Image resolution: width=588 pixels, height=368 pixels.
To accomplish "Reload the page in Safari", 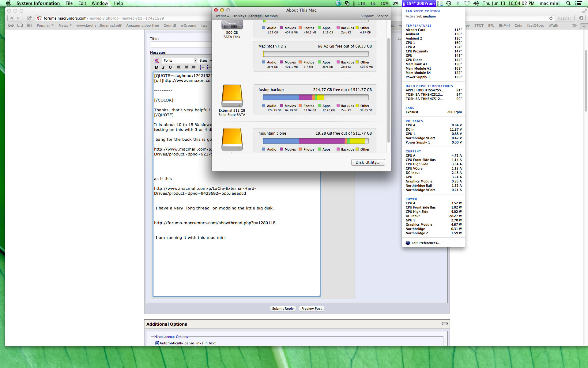I will click(551, 18).
